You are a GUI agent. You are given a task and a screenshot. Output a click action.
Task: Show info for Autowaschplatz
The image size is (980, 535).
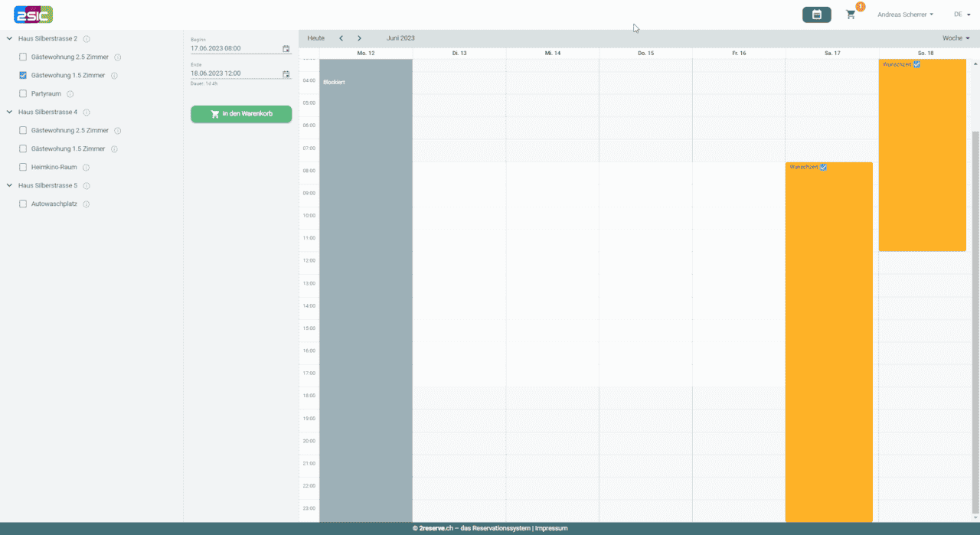tap(87, 204)
